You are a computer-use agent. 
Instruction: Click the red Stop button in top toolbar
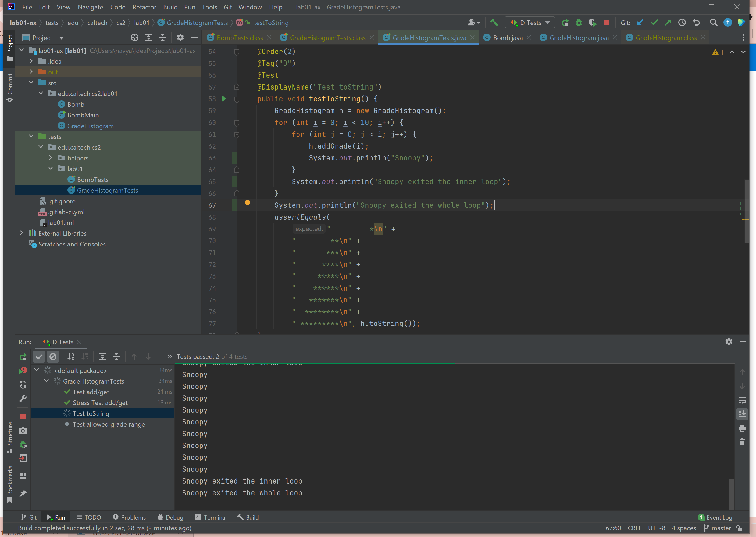[607, 23]
